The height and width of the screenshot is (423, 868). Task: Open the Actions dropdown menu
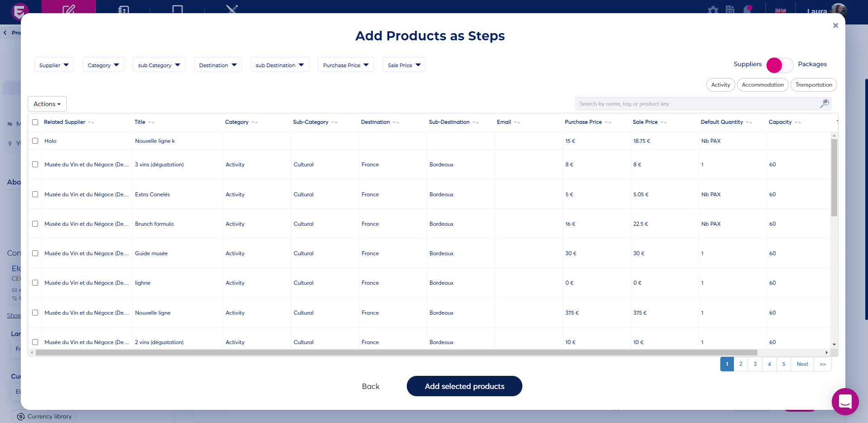click(47, 104)
